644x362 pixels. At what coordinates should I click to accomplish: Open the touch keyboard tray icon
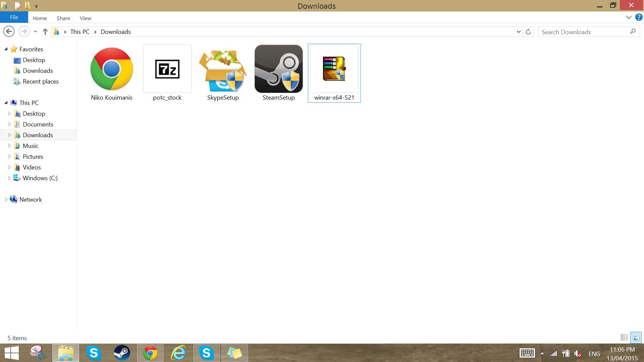[x=527, y=353]
